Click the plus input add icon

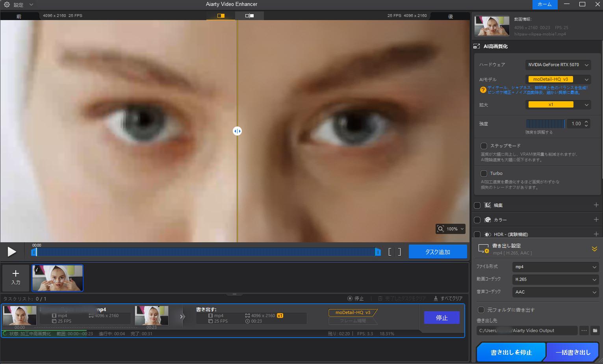(x=16, y=274)
